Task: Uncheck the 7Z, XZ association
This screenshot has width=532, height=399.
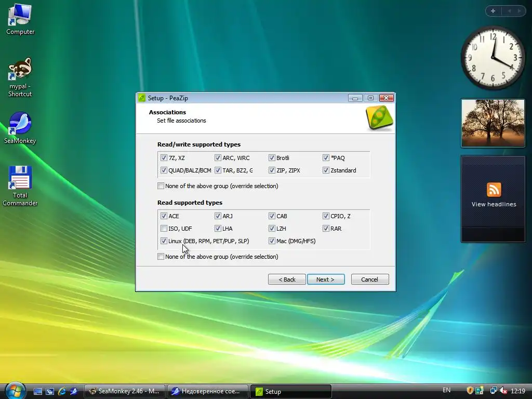Action: [164, 158]
